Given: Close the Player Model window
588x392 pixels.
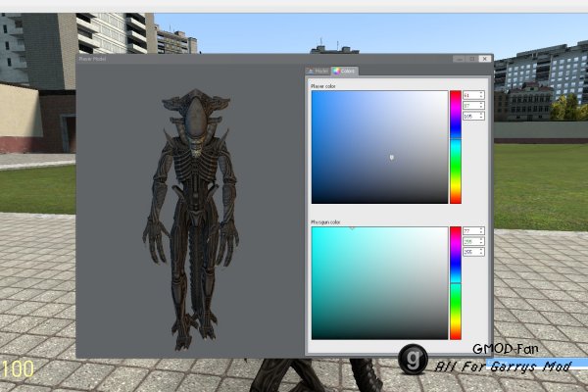Looking at the screenshot, I should (x=485, y=59).
